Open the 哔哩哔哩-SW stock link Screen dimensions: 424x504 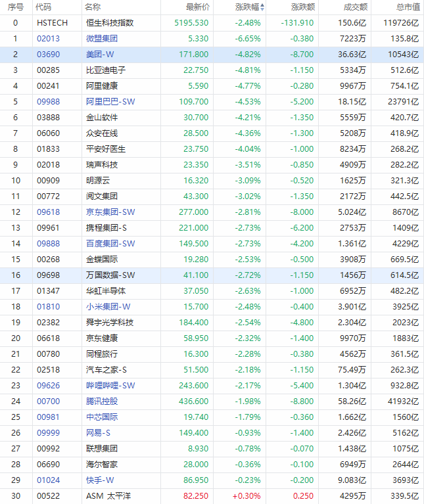(110, 385)
